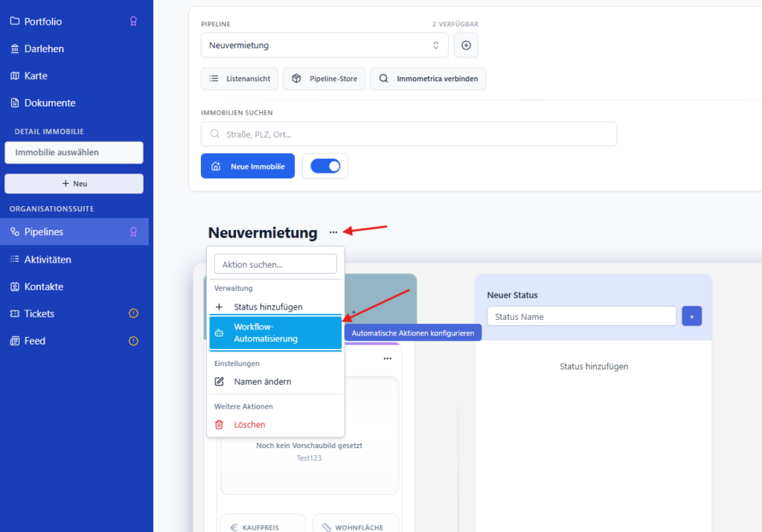Click the pencil icon next to Namen ändern
Image resolution: width=762 pixels, height=532 pixels.
click(220, 381)
